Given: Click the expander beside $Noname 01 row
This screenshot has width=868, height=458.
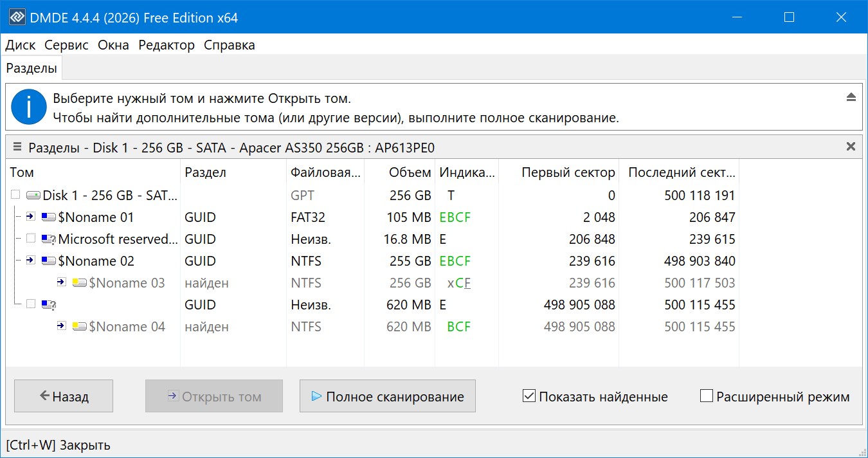Looking at the screenshot, I should click(x=30, y=217).
